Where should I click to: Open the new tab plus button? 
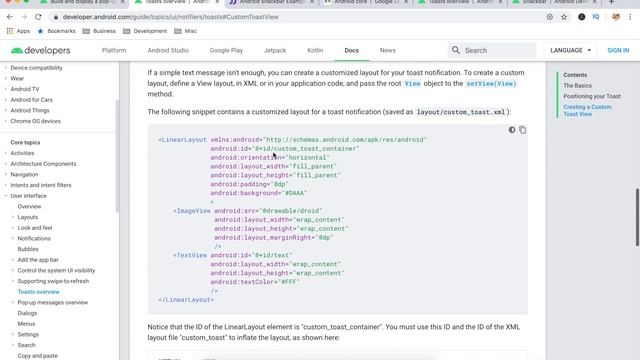611,2
